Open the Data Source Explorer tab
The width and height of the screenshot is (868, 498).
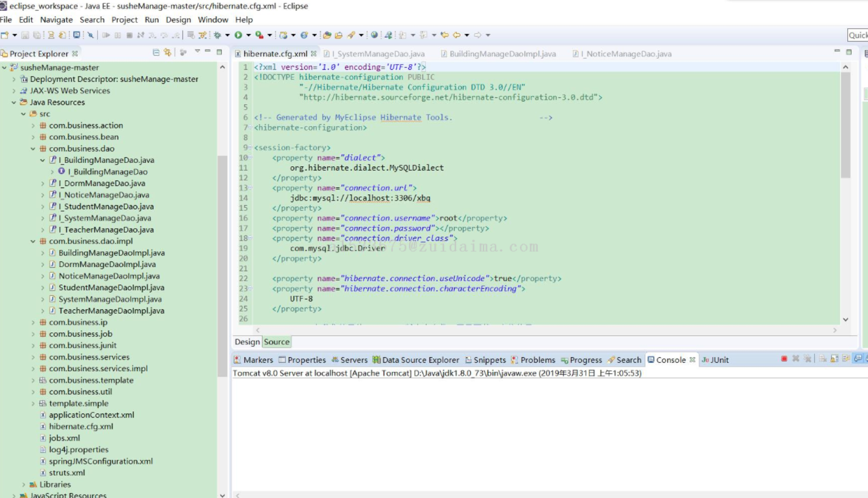click(x=415, y=359)
